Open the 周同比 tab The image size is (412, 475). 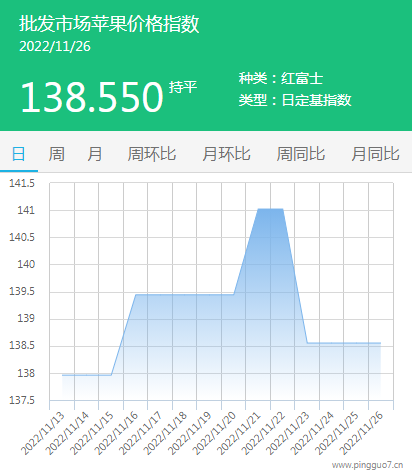(x=301, y=154)
